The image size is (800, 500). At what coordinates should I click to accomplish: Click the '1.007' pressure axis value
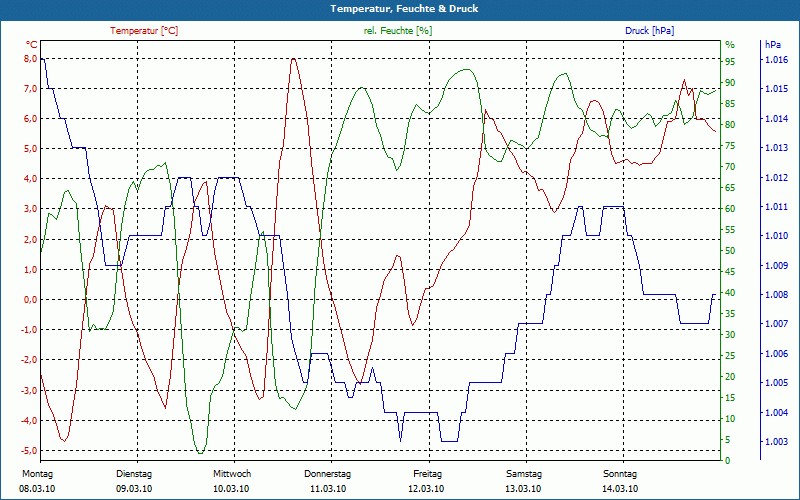pyautogui.click(x=776, y=324)
